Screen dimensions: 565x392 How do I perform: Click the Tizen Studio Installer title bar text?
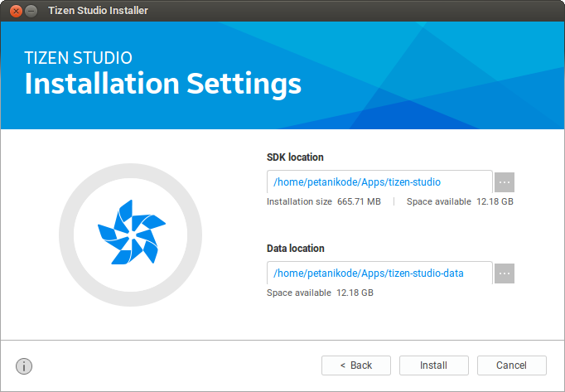click(x=96, y=12)
